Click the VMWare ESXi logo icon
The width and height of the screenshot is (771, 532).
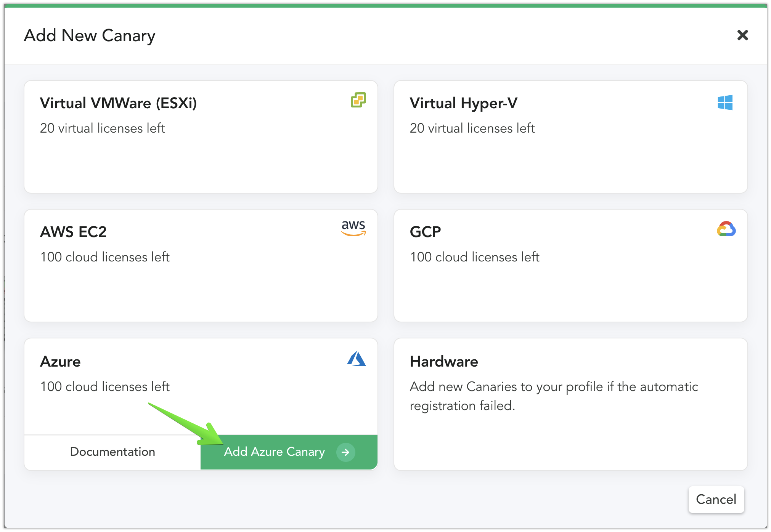pyautogui.click(x=358, y=100)
